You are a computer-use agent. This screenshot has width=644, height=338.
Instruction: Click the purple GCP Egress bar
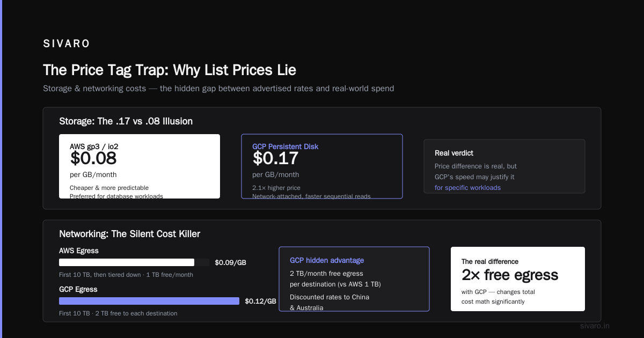(149, 301)
